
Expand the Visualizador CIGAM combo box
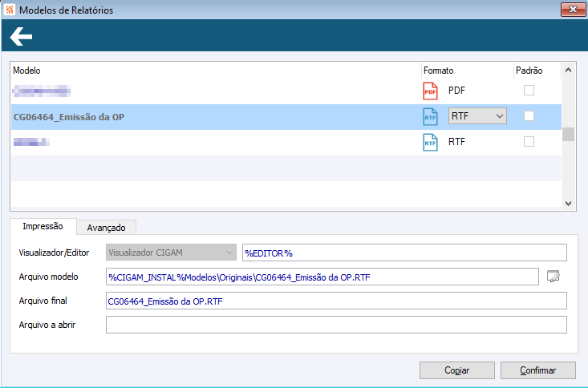click(x=171, y=253)
